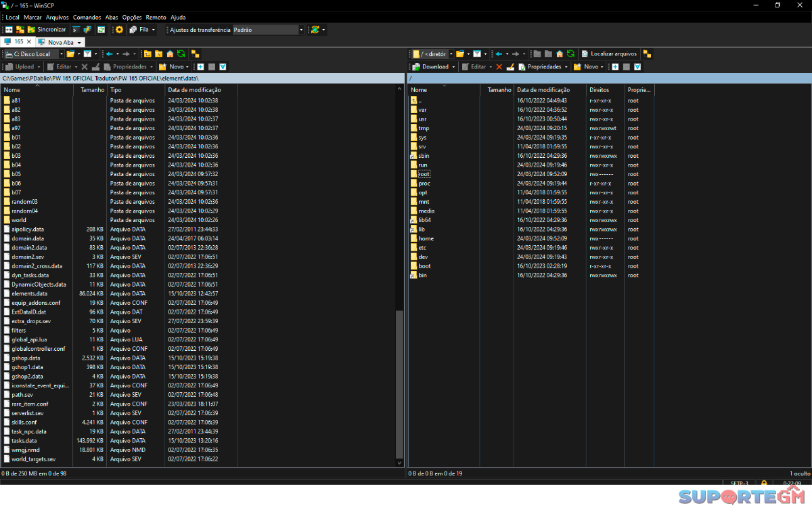Go to remote home directory icon

560,54
